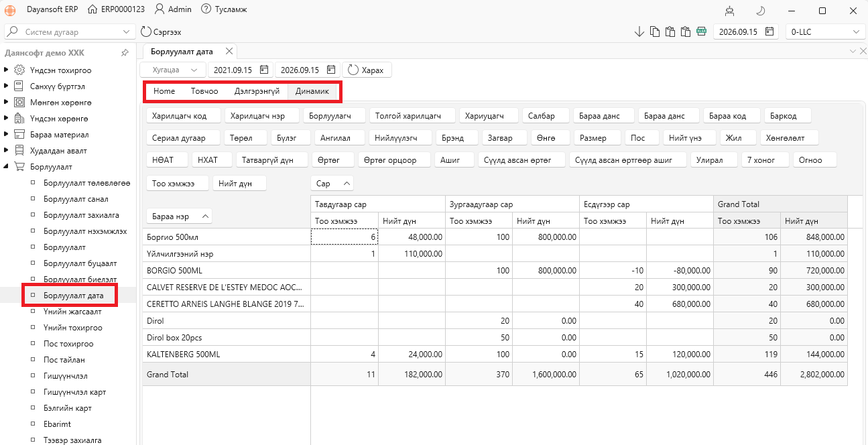Click icon beside Санхүү бүртгэл
Viewport: 868px width, 445px height.
tap(19, 86)
